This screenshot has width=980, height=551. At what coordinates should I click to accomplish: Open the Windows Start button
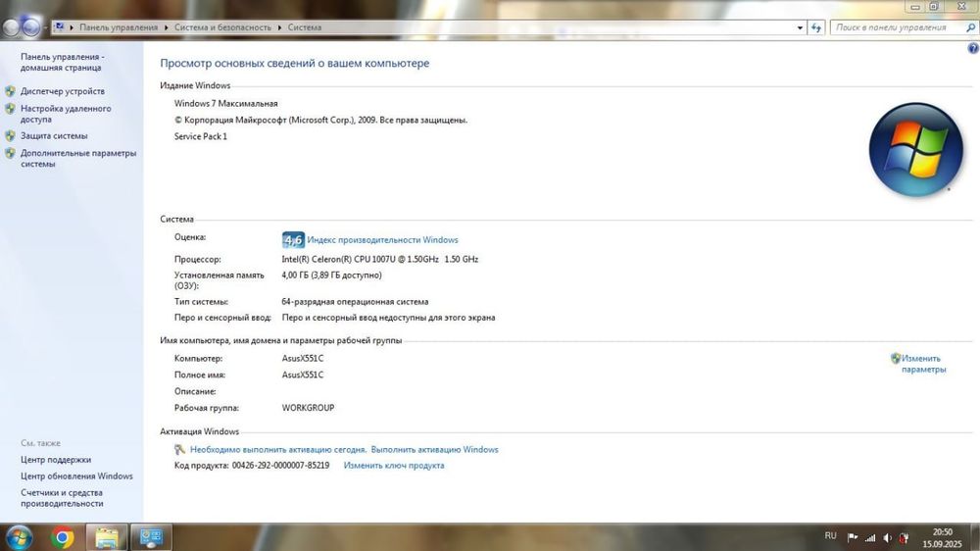[x=18, y=537]
